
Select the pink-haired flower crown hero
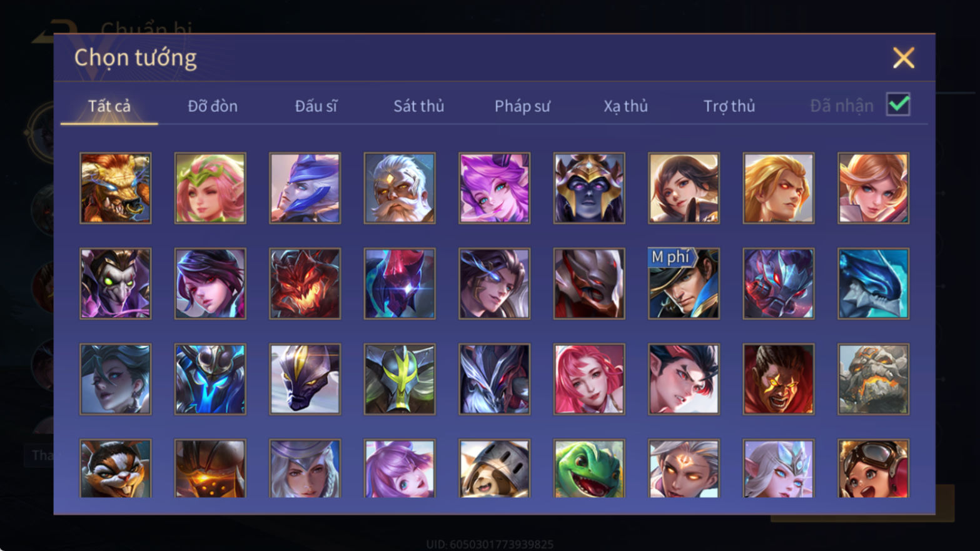pos(210,188)
